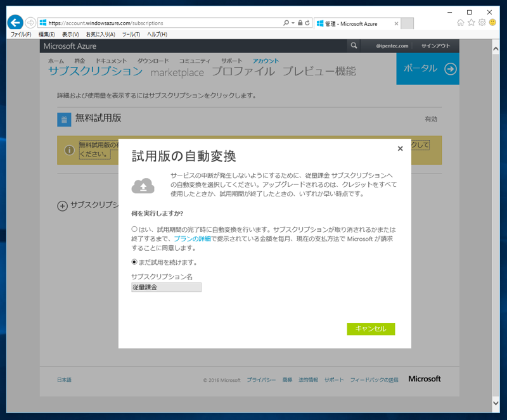Open the ファイル(F) menu
507x420 pixels.
[x=21, y=34]
